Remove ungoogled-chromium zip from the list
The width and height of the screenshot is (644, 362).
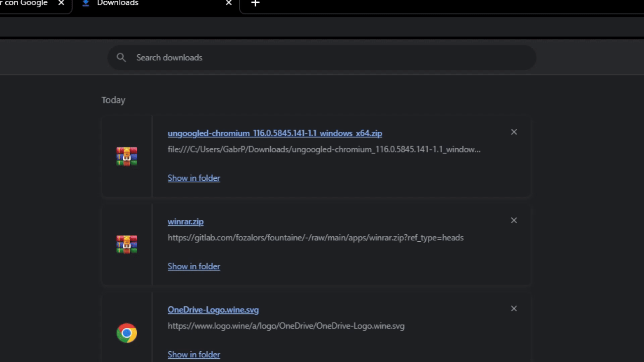tap(514, 132)
